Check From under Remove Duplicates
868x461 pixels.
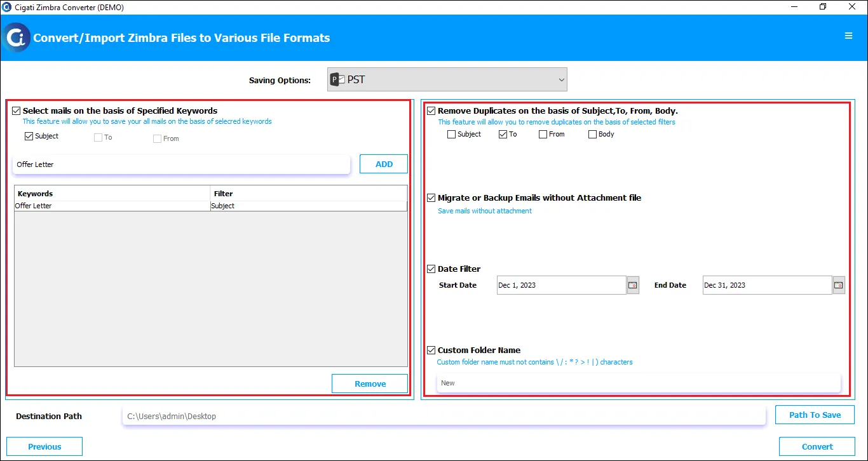coord(543,134)
